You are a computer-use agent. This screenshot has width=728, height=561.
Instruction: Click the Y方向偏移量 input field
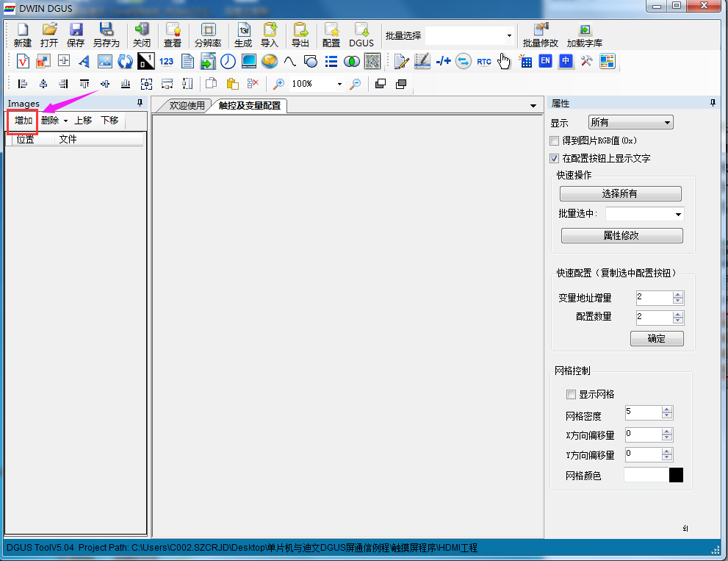pos(643,454)
